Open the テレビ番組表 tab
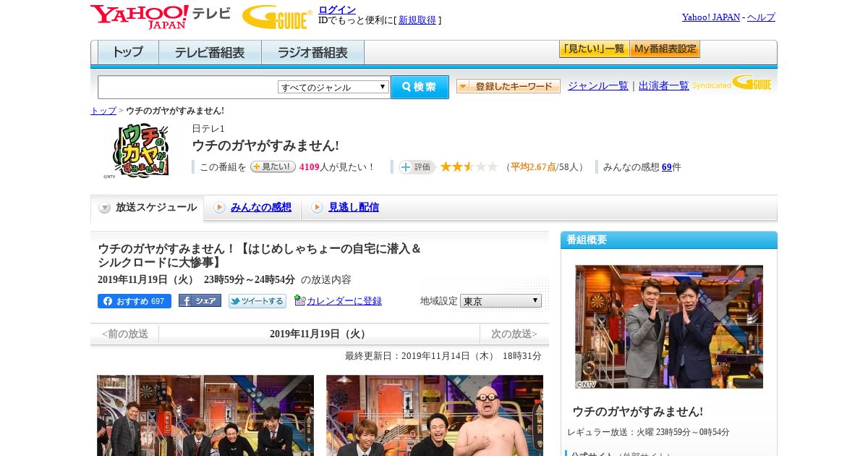This screenshot has width=868, height=456. (x=210, y=53)
